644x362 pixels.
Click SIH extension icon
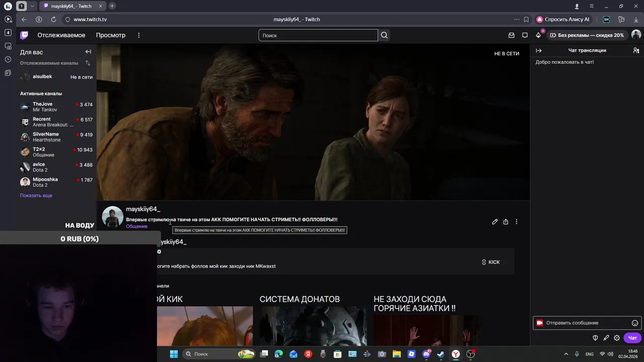(x=606, y=19)
